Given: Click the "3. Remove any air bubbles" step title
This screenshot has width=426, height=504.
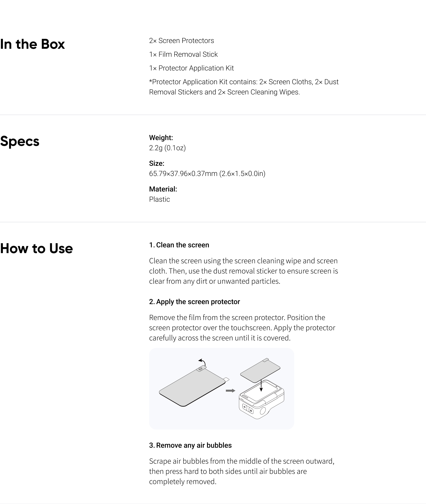Looking at the screenshot, I should (x=190, y=445).
